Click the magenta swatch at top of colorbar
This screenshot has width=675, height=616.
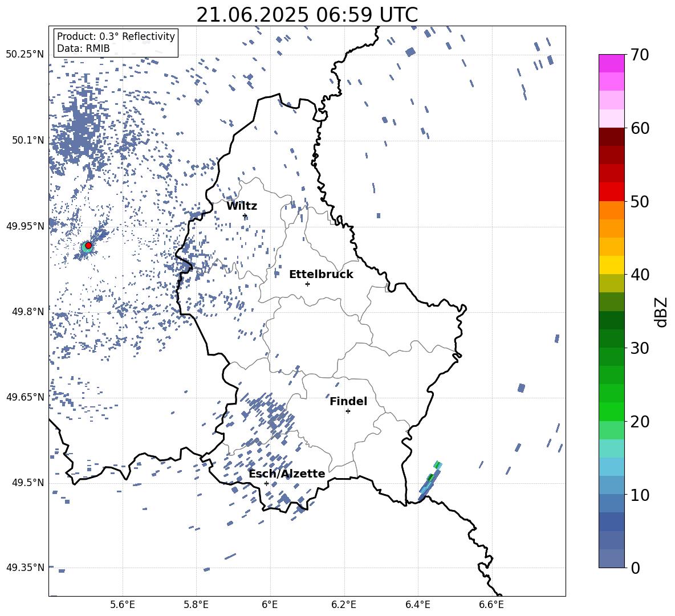pyautogui.click(x=611, y=63)
